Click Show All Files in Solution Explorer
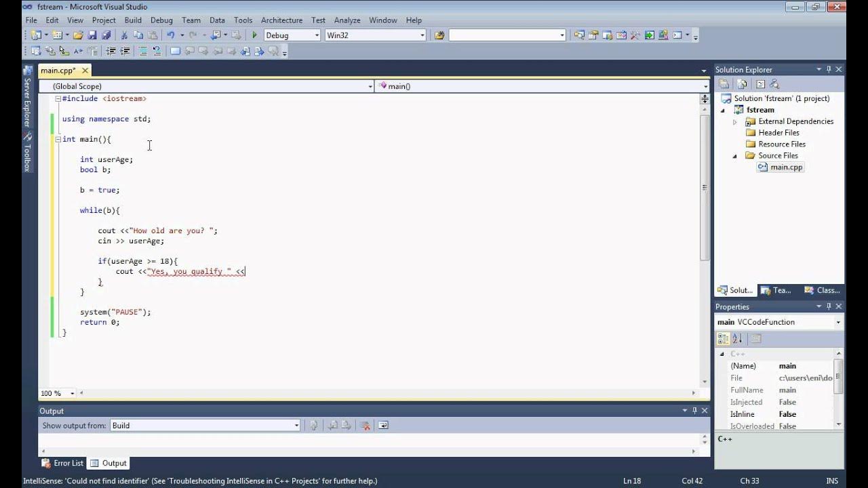Screen dimensions: 868x488 tap(742, 84)
